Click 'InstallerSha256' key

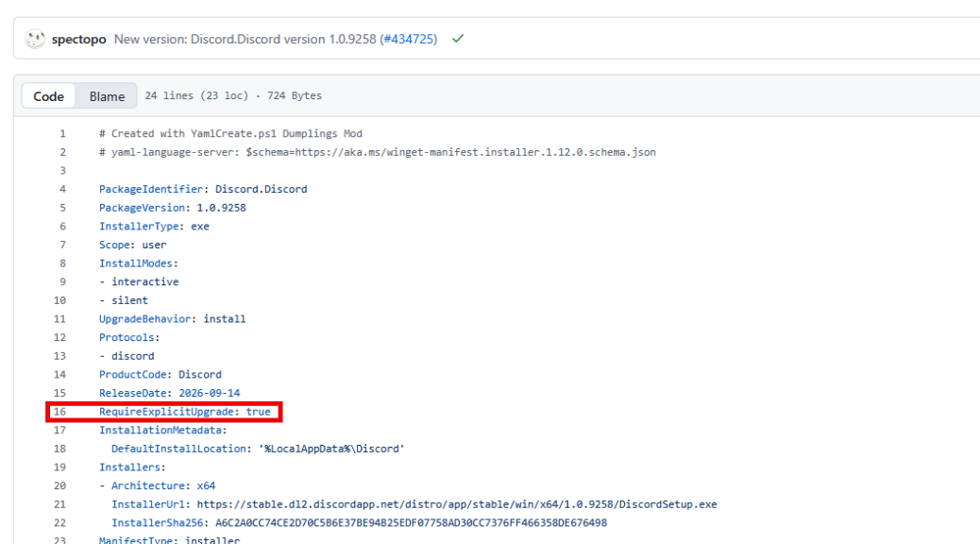point(157,522)
